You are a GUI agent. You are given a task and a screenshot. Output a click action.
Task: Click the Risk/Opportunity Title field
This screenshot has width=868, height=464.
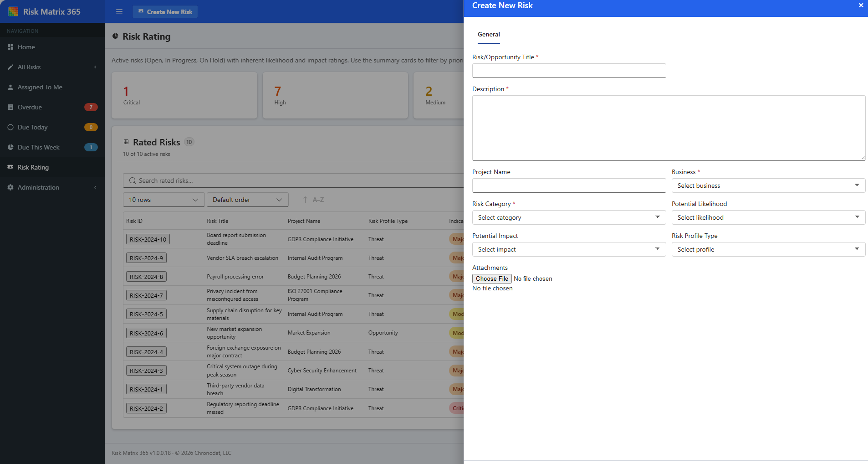pos(569,71)
